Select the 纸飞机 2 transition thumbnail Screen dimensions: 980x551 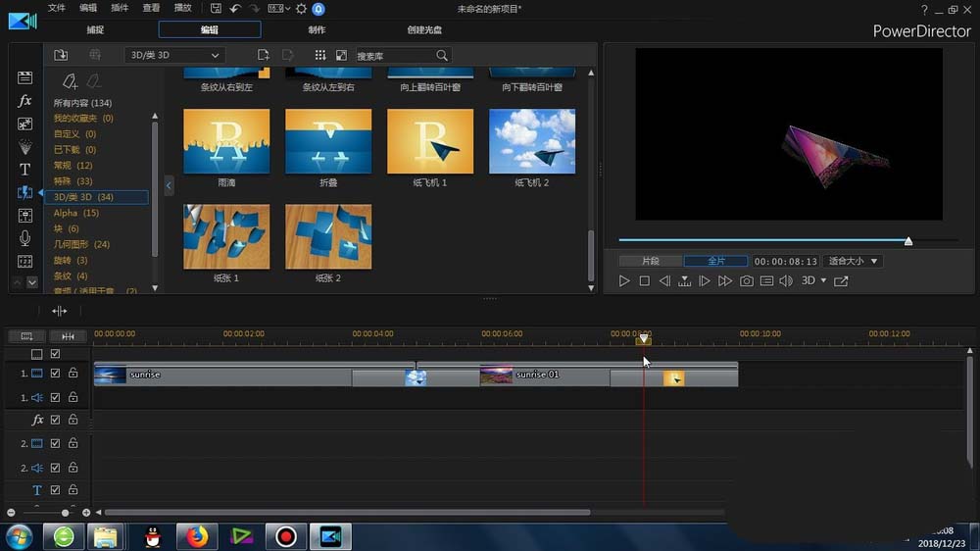(x=532, y=141)
